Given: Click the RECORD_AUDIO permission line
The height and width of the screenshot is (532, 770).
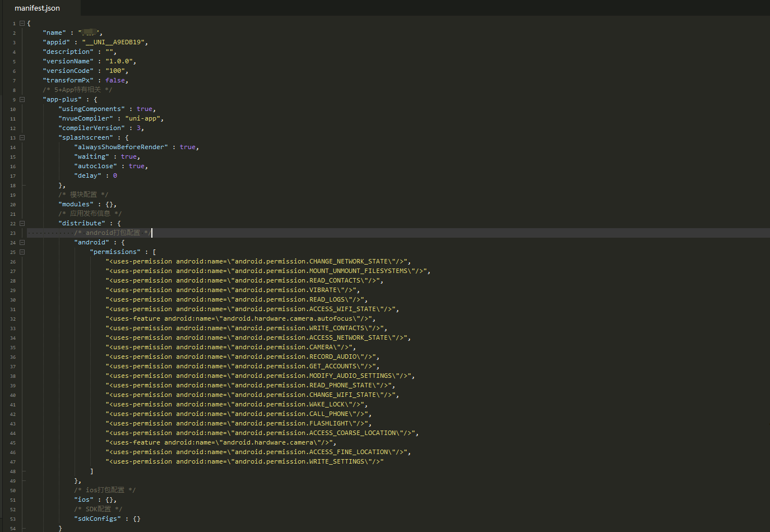Looking at the screenshot, I should coord(243,357).
